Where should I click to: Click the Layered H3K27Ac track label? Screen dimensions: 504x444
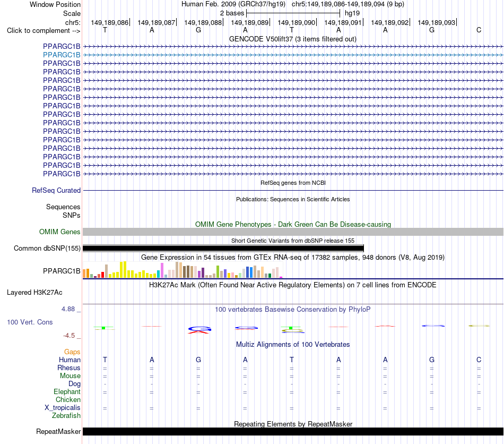click(x=34, y=293)
